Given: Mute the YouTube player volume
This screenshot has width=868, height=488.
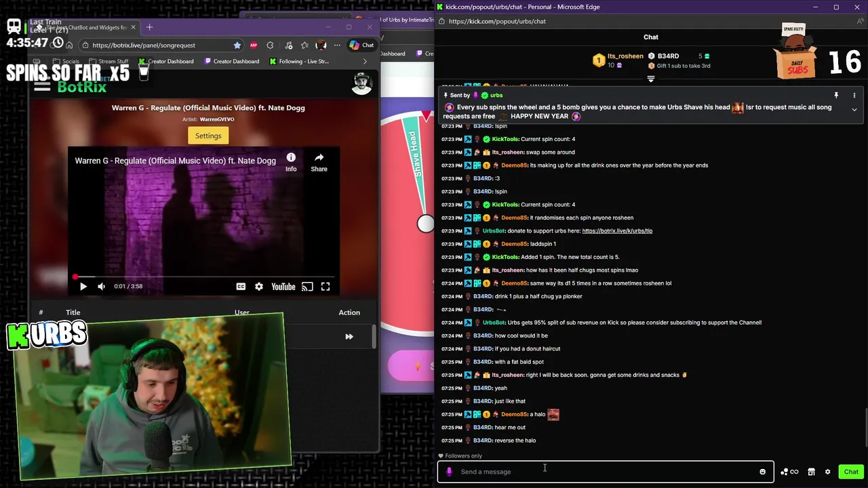Looking at the screenshot, I should 101,287.
